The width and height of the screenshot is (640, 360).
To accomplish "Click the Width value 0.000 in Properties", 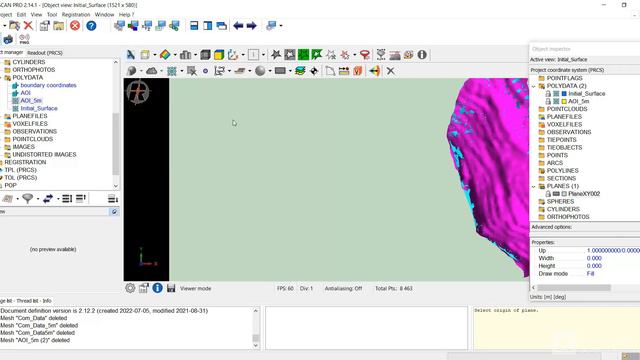I will (x=594, y=258).
